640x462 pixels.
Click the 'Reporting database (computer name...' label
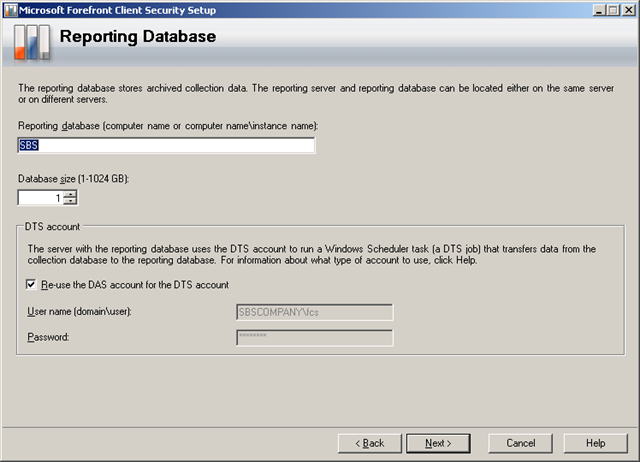tap(168, 126)
